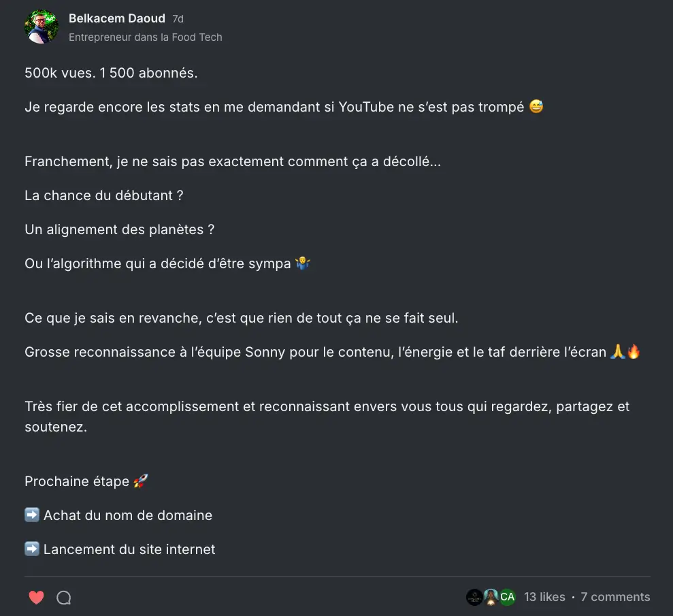Click the sweating smile emoji after 'trompé'

click(536, 107)
